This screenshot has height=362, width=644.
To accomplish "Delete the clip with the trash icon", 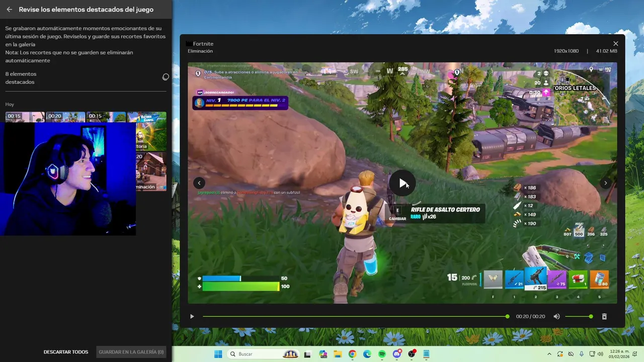I will tap(604, 317).
